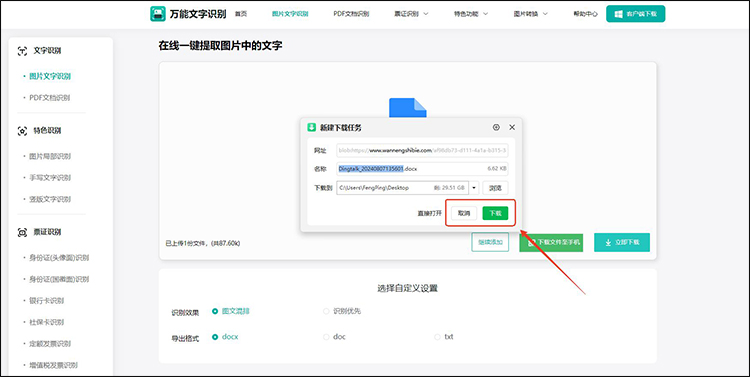This screenshot has width=750, height=377.
Task: Click the 票证识别 section icon in sidebar
Action: (22, 232)
